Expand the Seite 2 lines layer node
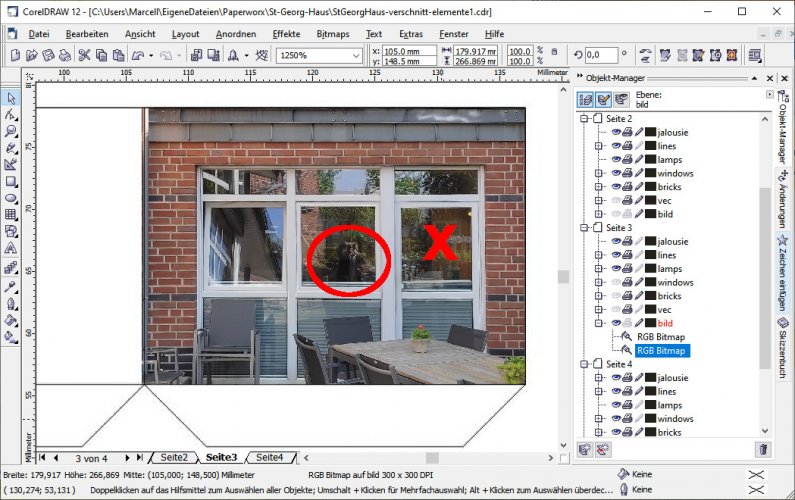The width and height of the screenshot is (795, 500). tap(598, 146)
